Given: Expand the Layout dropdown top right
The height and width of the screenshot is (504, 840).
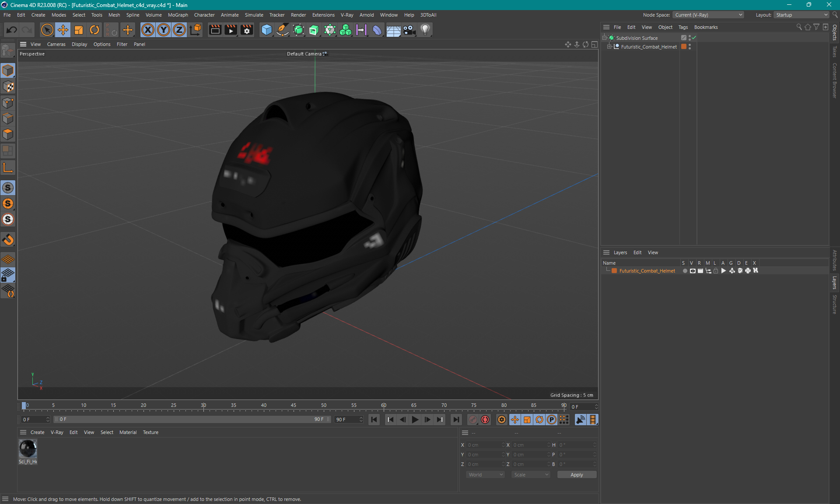Looking at the screenshot, I should pos(824,14).
